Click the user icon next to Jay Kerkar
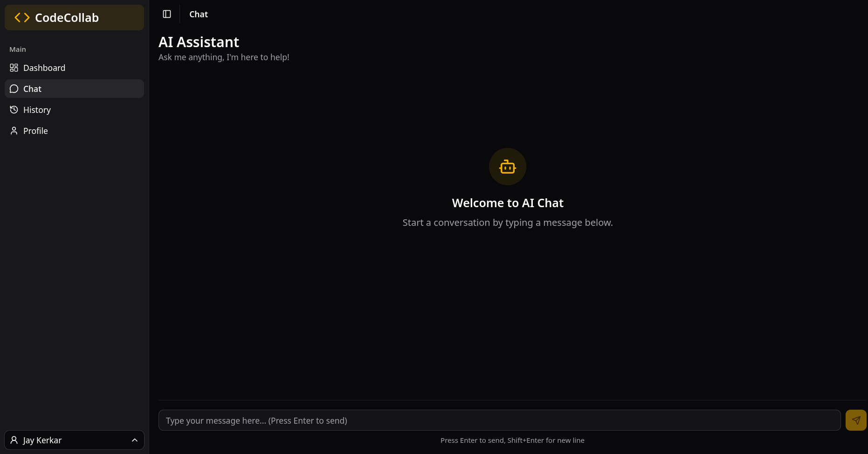The height and width of the screenshot is (454, 868). pyautogui.click(x=14, y=440)
